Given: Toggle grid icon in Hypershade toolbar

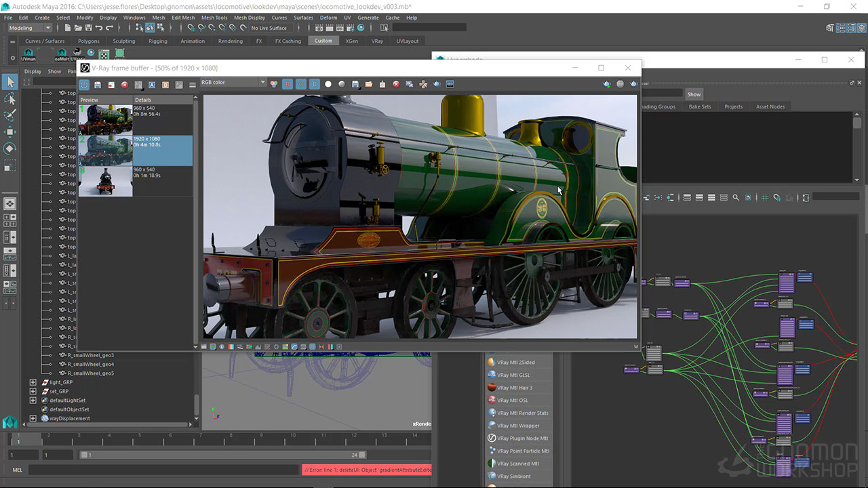Looking at the screenshot, I should (765, 198).
